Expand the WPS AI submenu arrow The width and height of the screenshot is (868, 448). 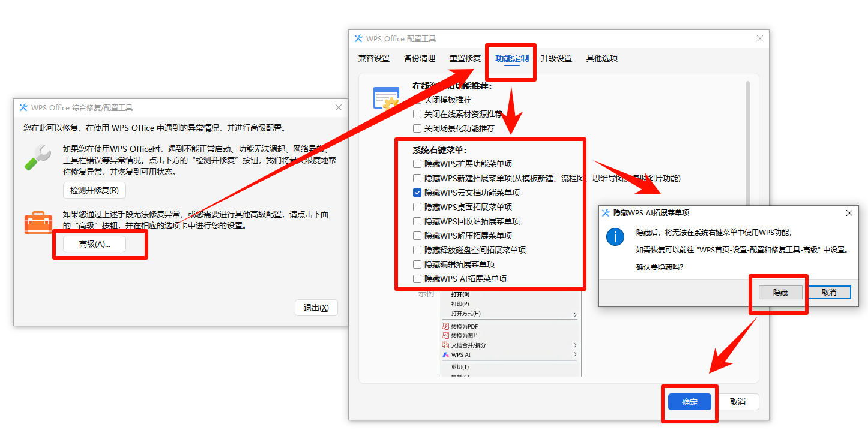point(575,354)
